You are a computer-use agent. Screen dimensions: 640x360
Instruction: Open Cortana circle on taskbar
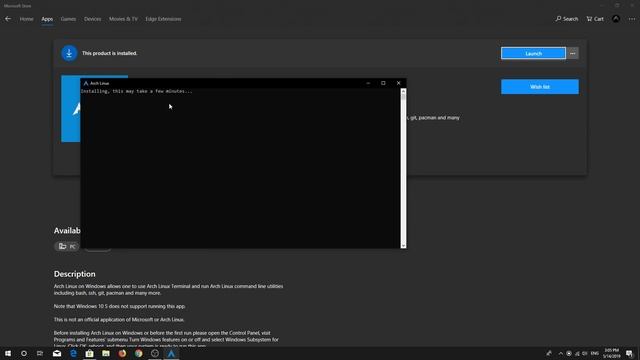click(24, 353)
